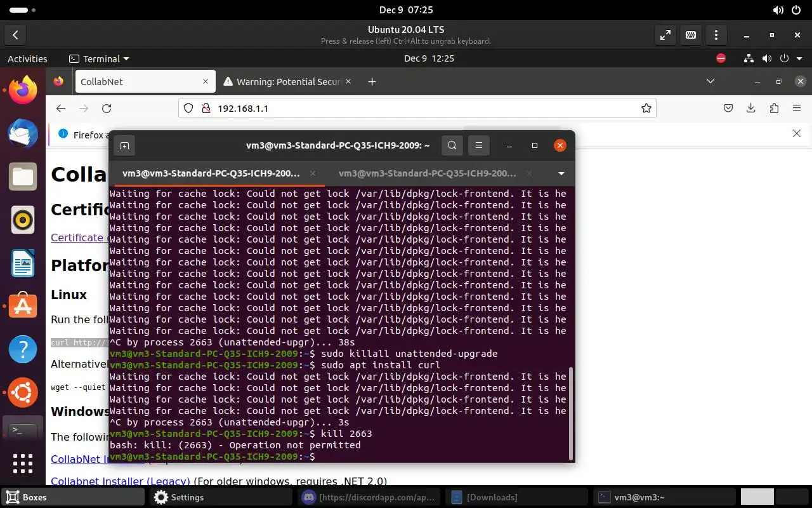Image resolution: width=812 pixels, height=508 pixels.
Task: Go back in Firefox navigation
Action: click(60, 109)
